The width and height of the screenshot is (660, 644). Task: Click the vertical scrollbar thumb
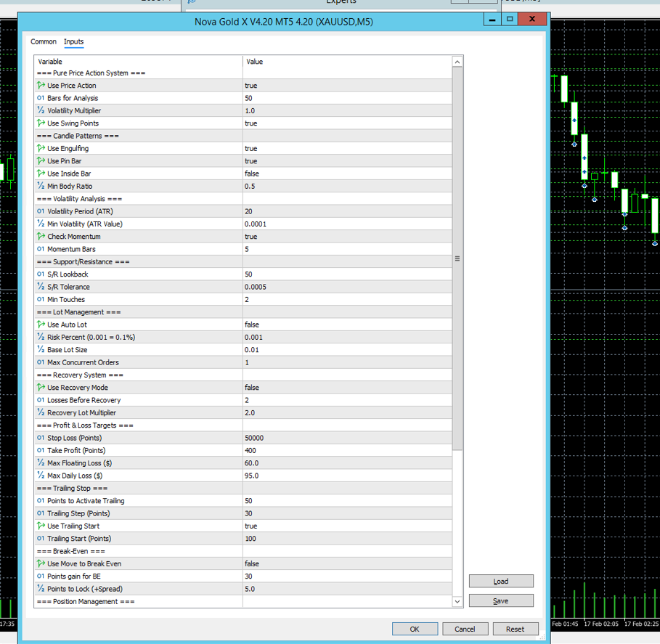coord(457,258)
